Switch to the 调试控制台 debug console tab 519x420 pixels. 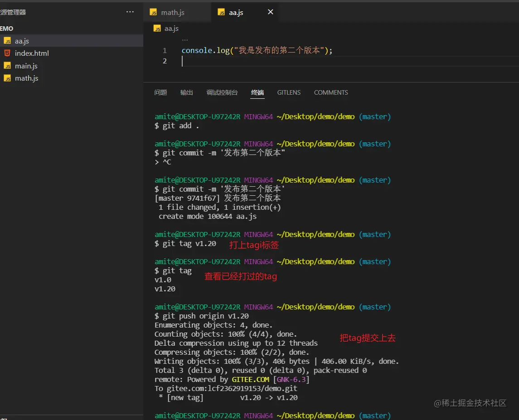(222, 92)
